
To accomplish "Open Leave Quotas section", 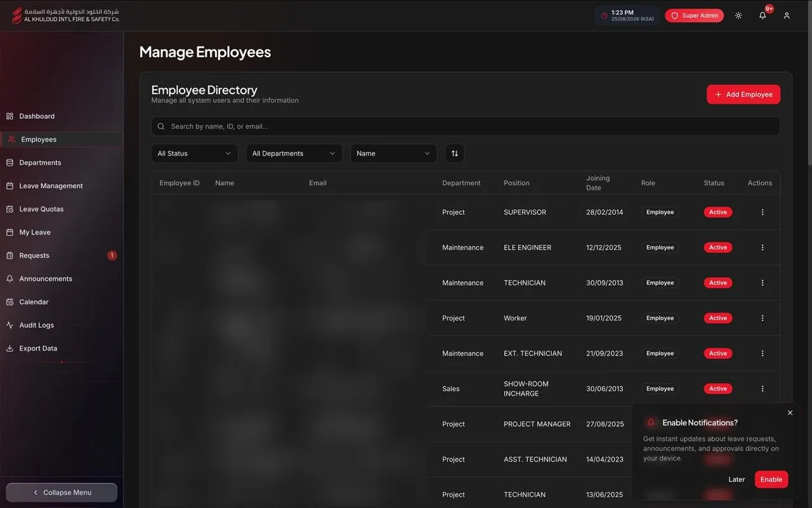I will pyautogui.click(x=62, y=209).
